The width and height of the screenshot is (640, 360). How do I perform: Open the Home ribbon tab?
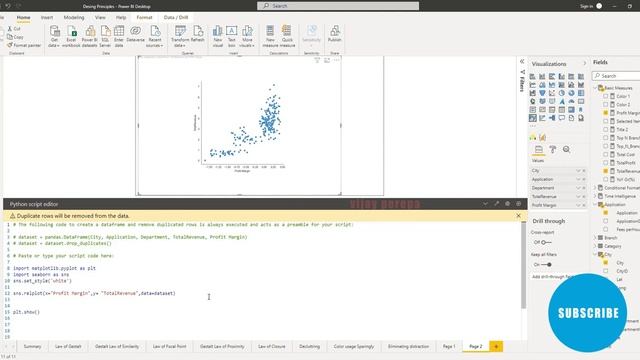point(23,18)
